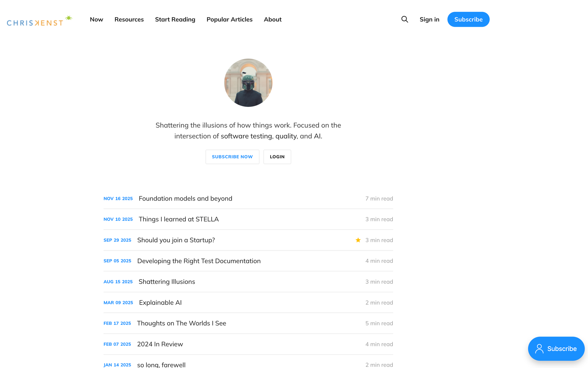Image resolution: width=588 pixels, height=368 pixels.
Task: Click the SUBSCRIBE NOW button
Action: (232, 157)
